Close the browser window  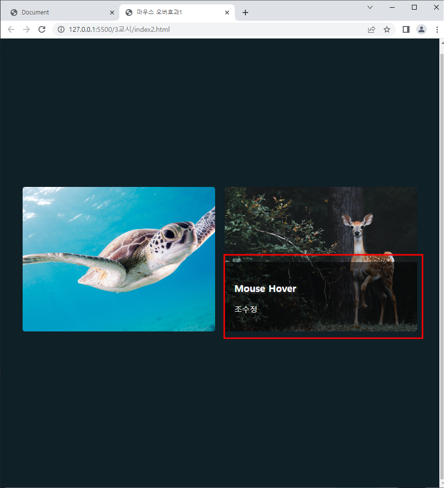pyautogui.click(x=436, y=8)
